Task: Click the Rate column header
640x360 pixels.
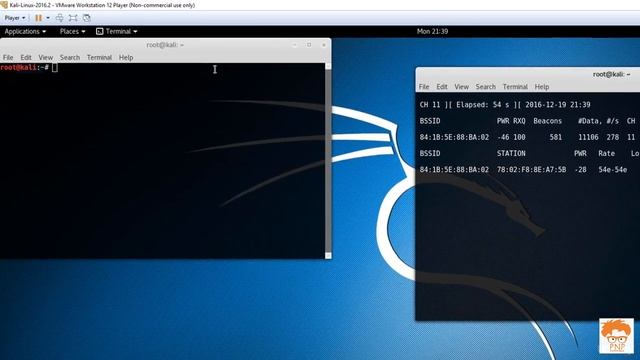Action: pyautogui.click(x=607, y=154)
